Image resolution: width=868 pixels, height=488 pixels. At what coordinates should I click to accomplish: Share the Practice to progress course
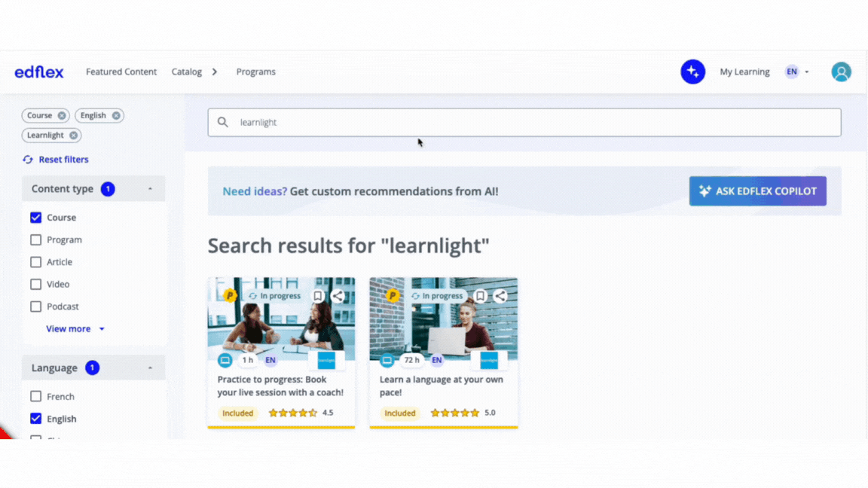(337, 296)
